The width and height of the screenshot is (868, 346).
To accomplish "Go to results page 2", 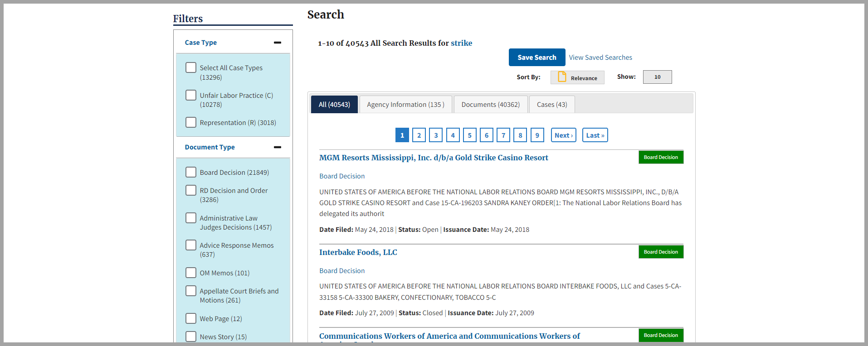I will [419, 135].
